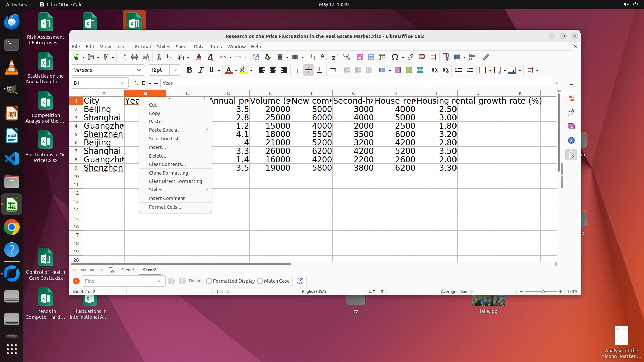644x362 pixels.
Task: Click the Print toolbar icon
Action: tap(135, 57)
